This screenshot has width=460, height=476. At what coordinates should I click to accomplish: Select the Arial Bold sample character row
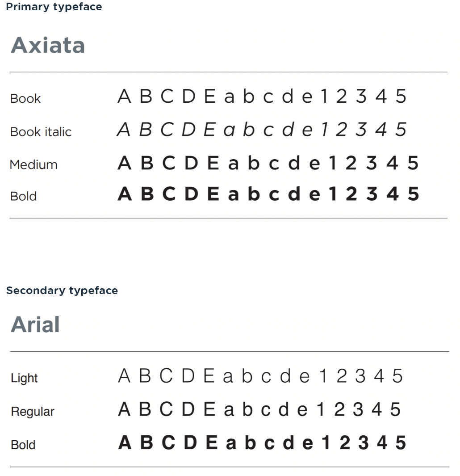click(x=262, y=443)
